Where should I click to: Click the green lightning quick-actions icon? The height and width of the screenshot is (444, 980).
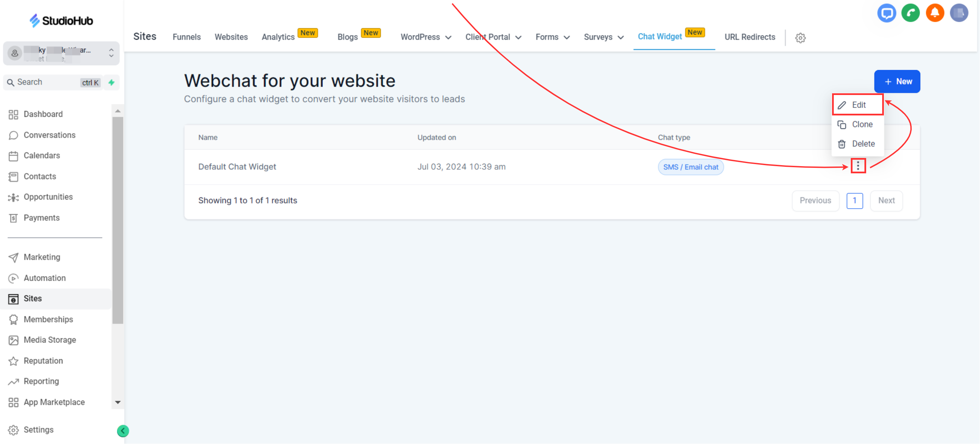tap(111, 82)
